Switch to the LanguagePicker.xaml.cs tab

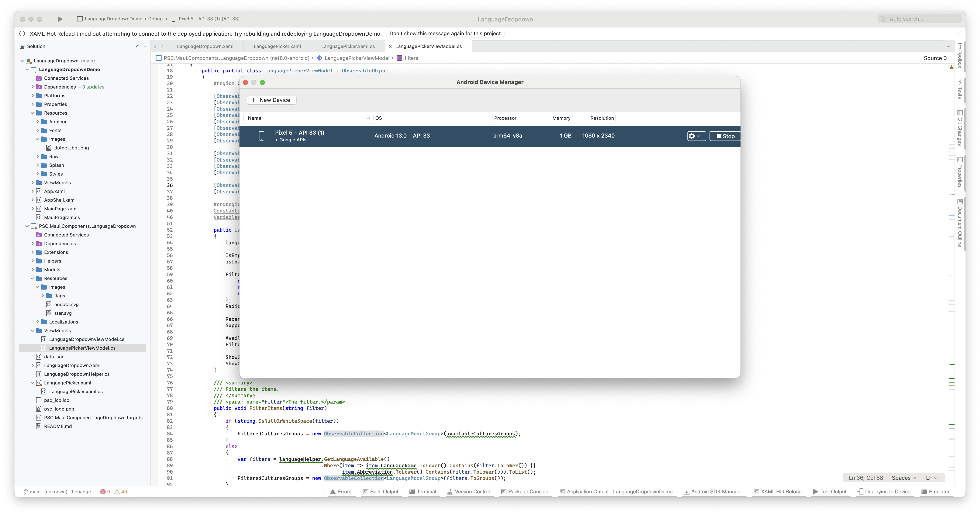pyautogui.click(x=348, y=46)
